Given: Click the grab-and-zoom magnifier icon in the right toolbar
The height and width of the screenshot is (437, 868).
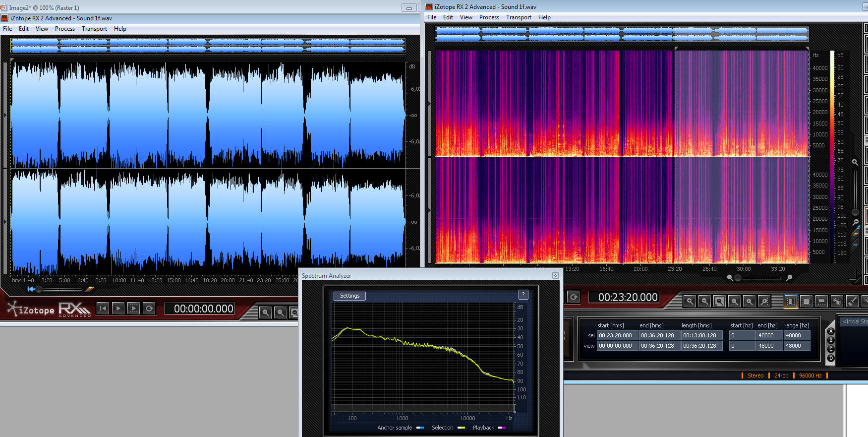Looking at the screenshot, I should tap(764, 301).
